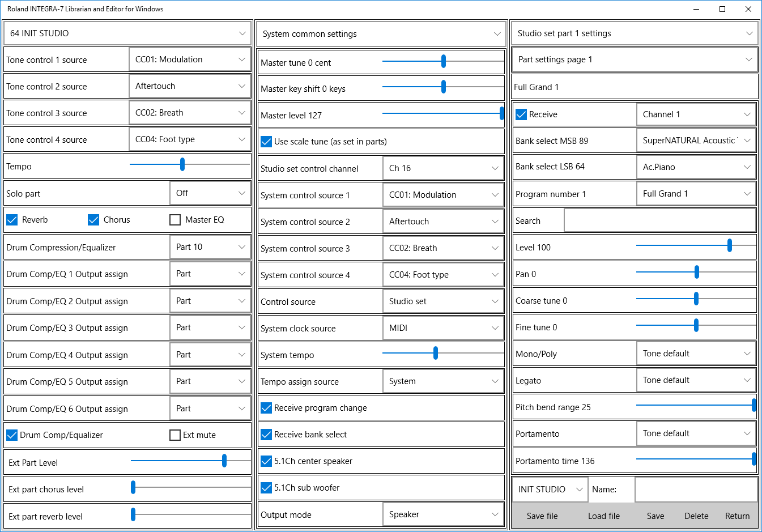This screenshot has width=762, height=532.
Task: Enable the Ext mute checkbox
Action: pyautogui.click(x=175, y=435)
